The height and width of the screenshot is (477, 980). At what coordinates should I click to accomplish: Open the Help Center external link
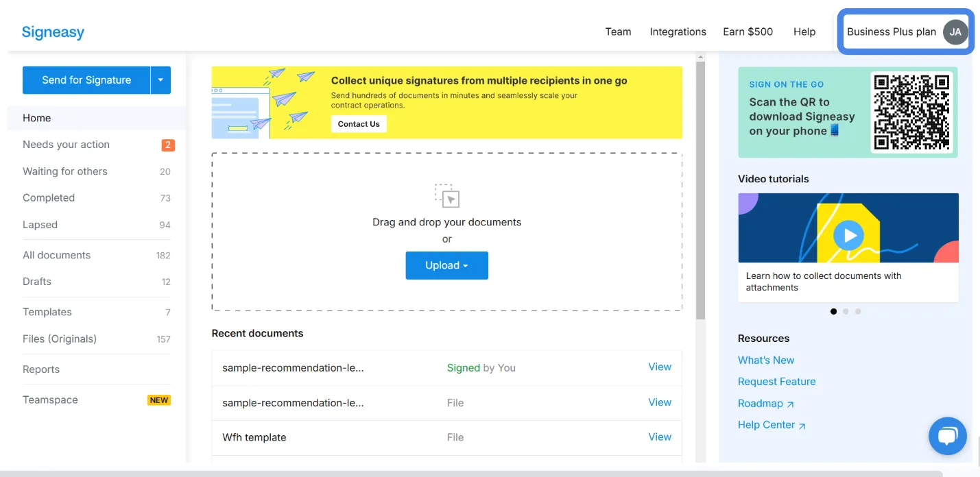(772, 425)
